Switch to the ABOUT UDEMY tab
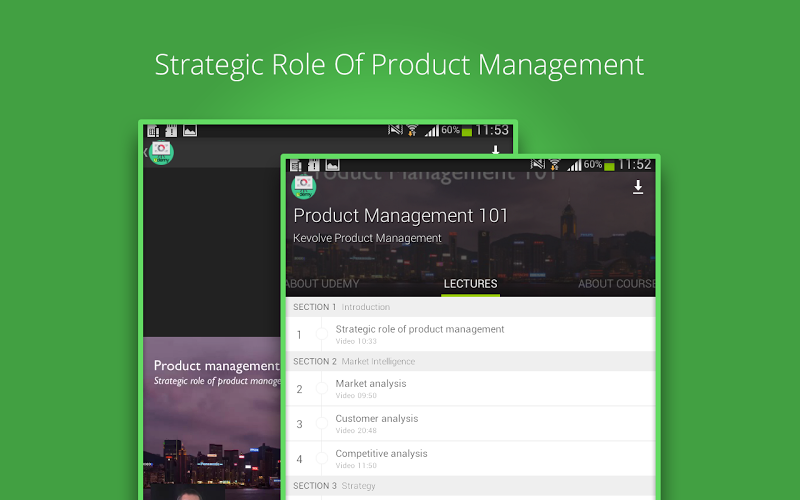 322,284
